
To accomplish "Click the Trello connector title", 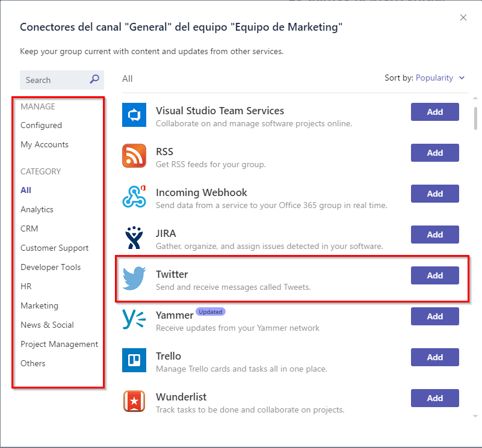I will (x=168, y=356).
